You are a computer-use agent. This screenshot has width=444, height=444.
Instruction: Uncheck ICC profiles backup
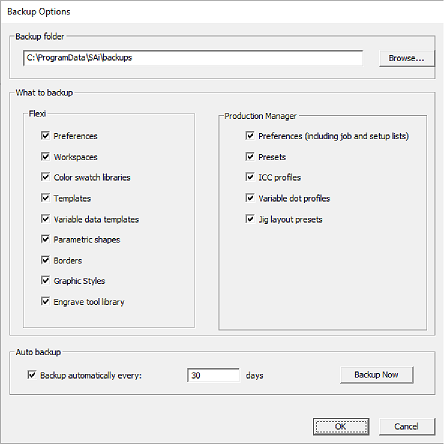click(x=250, y=177)
